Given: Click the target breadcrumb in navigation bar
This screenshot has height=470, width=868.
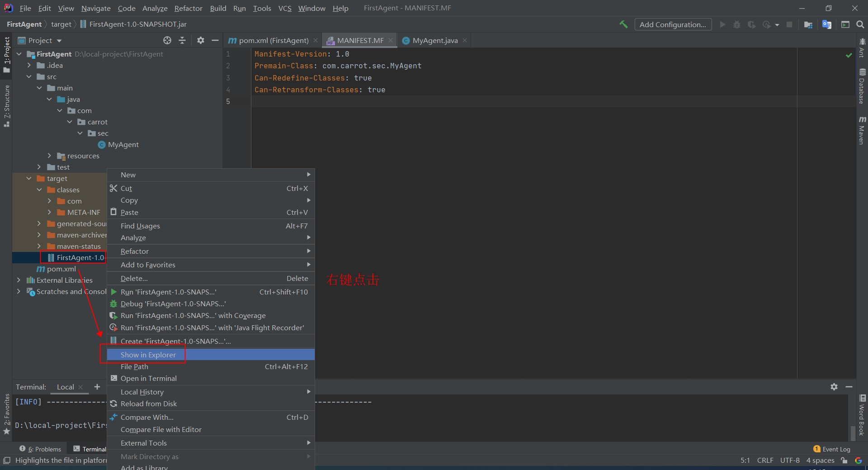Looking at the screenshot, I should pos(61,24).
